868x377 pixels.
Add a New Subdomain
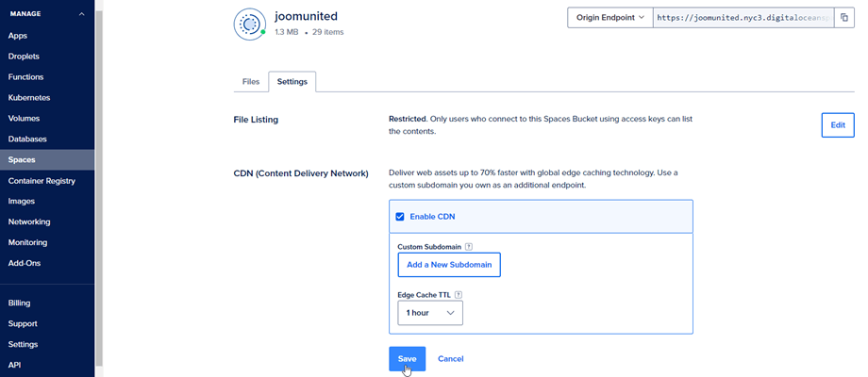(449, 265)
